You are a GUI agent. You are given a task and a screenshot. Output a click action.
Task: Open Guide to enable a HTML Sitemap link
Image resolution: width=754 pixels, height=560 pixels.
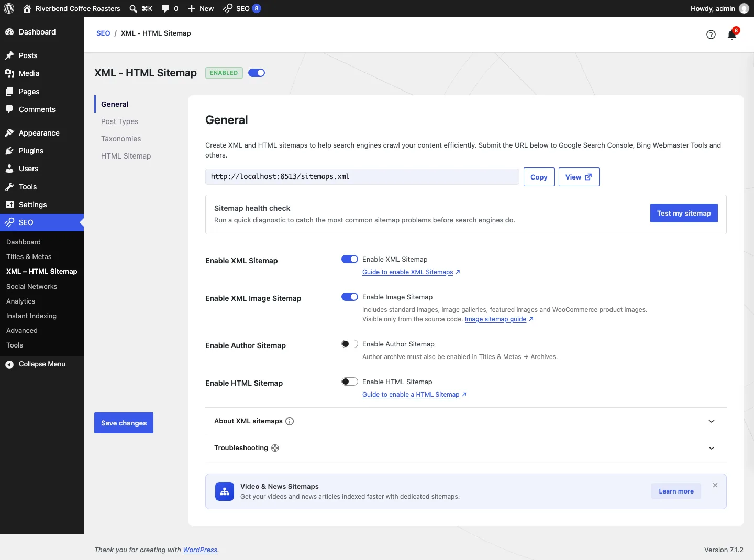[x=414, y=395]
